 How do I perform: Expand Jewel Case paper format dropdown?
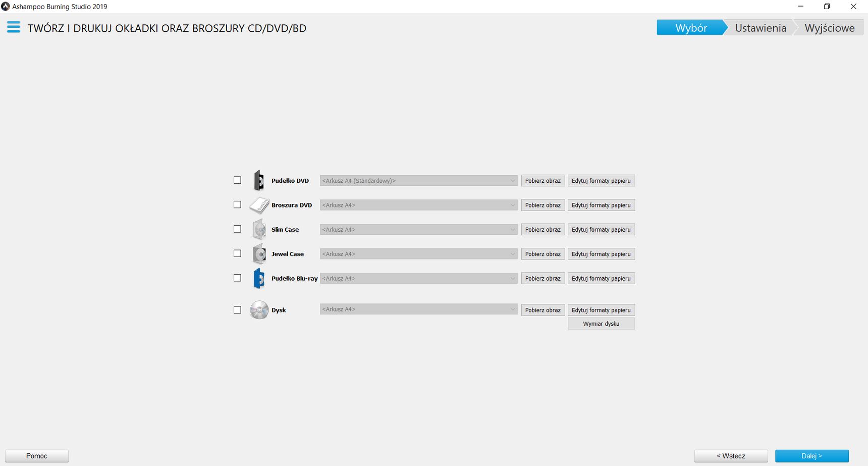click(419, 254)
